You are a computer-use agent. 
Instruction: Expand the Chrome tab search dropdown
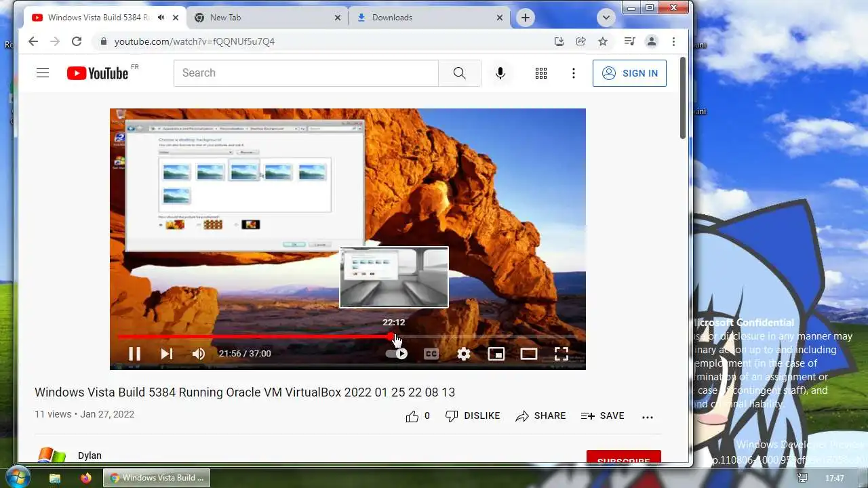coord(606,18)
